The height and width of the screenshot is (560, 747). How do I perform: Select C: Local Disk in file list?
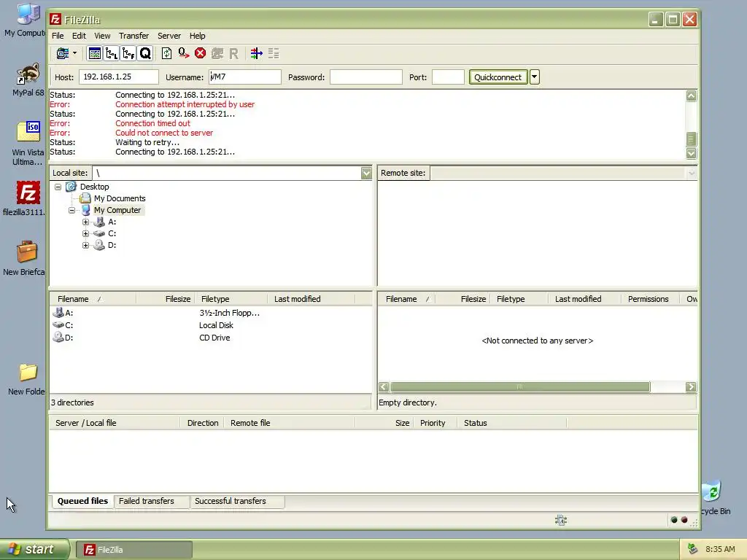(x=69, y=325)
